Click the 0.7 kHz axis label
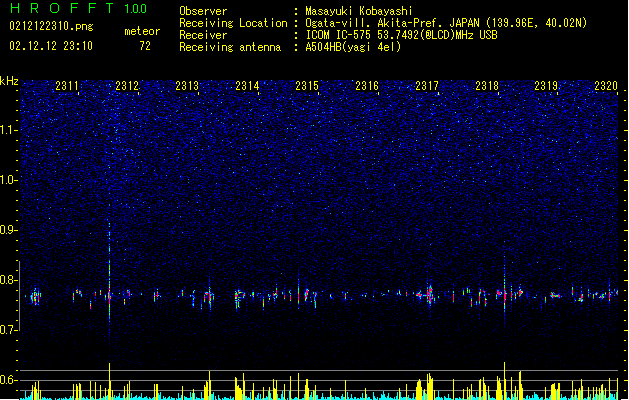 point(8,330)
